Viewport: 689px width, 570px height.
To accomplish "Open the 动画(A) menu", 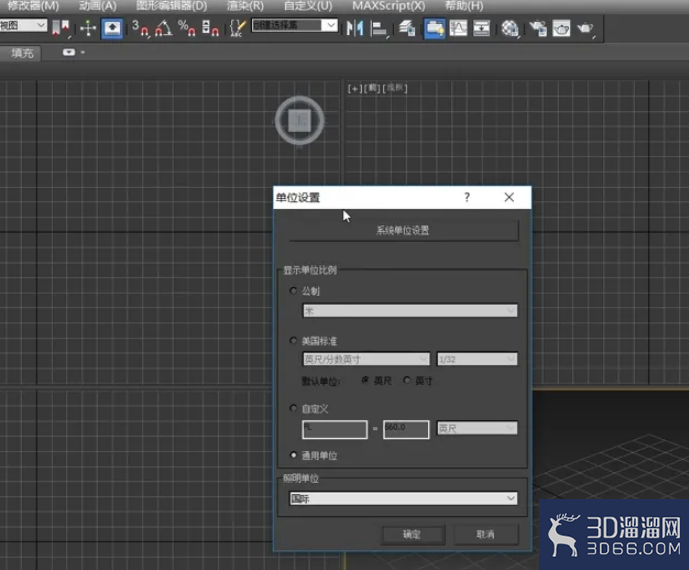I will click(x=98, y=6).
